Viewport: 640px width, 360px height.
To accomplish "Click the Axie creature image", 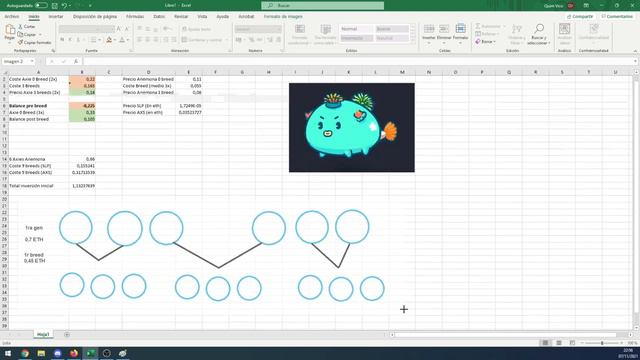I will [x=351, y=127].
